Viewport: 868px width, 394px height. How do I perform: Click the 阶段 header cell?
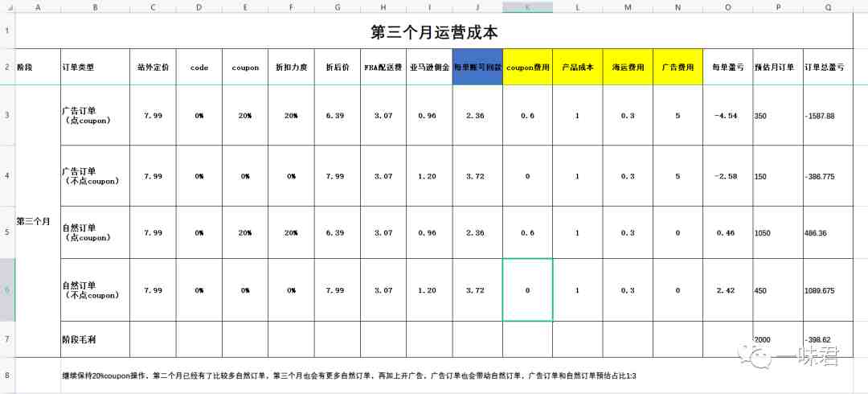tap(38, 67)
